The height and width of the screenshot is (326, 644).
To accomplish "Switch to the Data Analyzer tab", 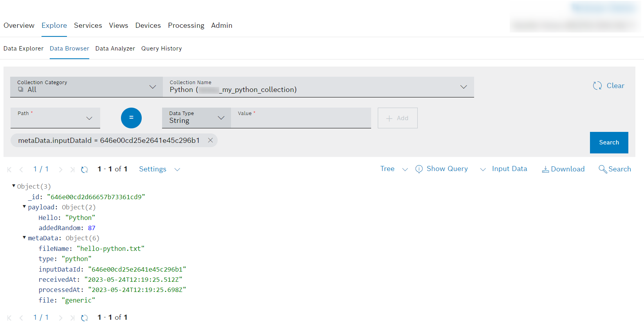I will coord(115,49).
